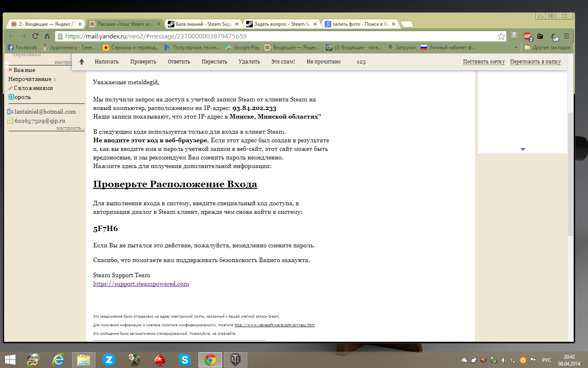The height and width of the screenshot is (368, 588).
Task: Launch Zello from the taskbar
Action: [x=109, y=360]
